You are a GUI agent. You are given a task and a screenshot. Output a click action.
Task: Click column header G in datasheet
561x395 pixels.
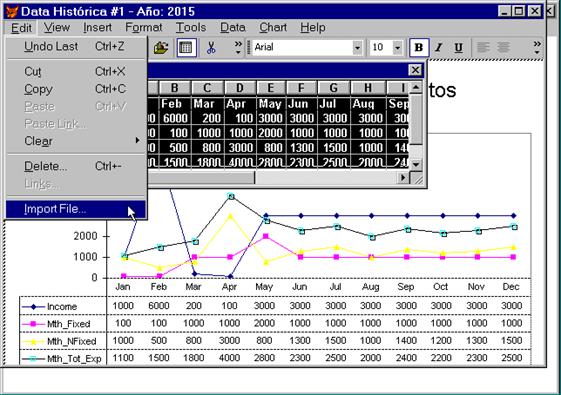333,88
